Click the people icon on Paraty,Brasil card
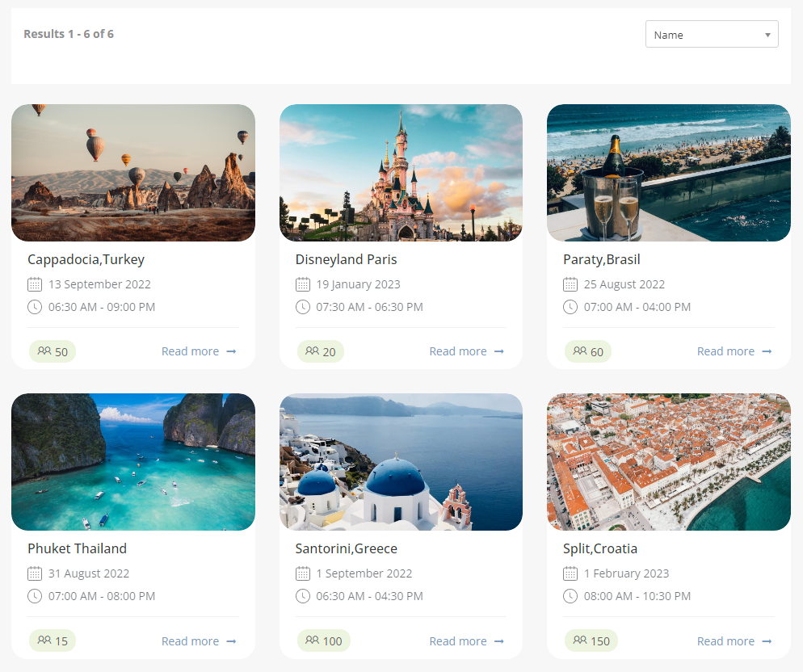This screenshot has width=803, height=672. tap(579, 351)
